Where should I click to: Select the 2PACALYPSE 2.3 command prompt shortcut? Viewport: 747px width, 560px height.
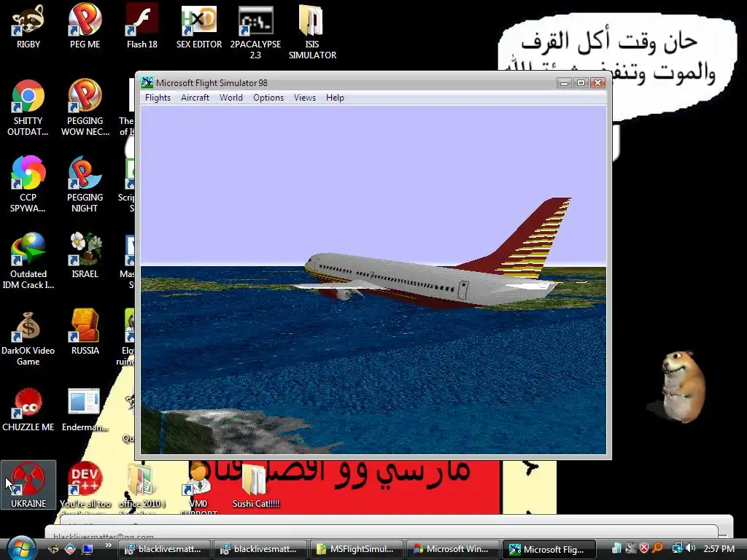256,31
